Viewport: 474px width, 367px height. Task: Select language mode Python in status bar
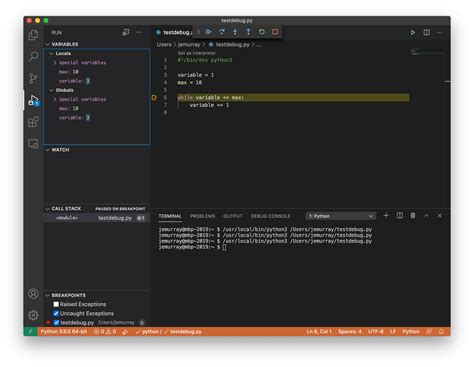point(411,331)
